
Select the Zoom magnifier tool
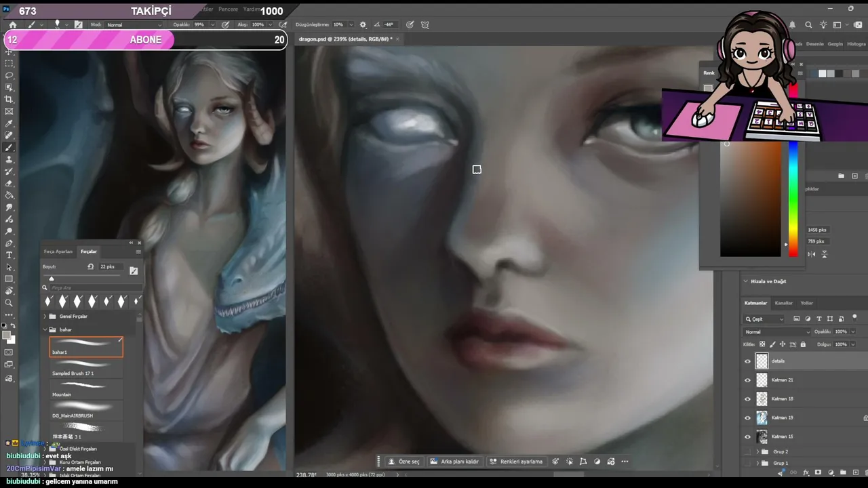pos(9,303)
